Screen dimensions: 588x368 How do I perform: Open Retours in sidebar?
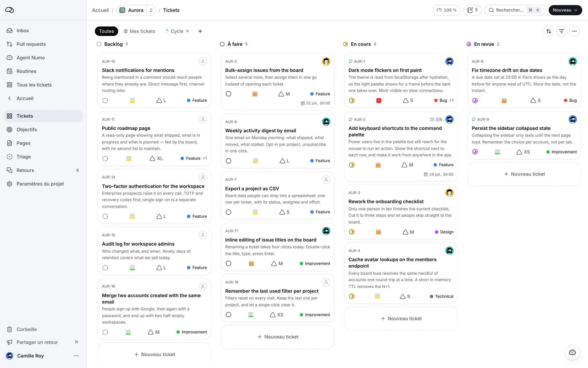(x=43, y=170)
